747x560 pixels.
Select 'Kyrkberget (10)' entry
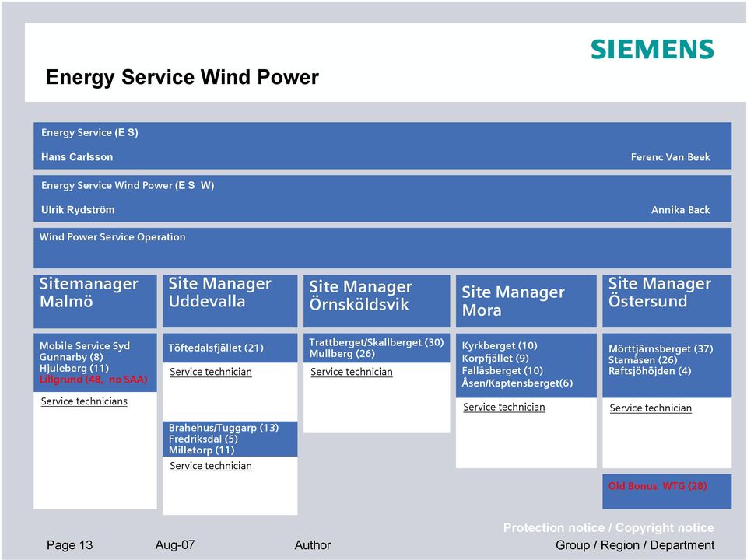500,345
